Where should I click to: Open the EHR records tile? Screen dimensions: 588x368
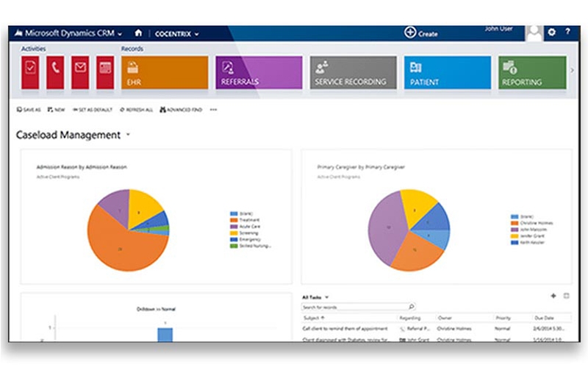(x=165, y=72)
